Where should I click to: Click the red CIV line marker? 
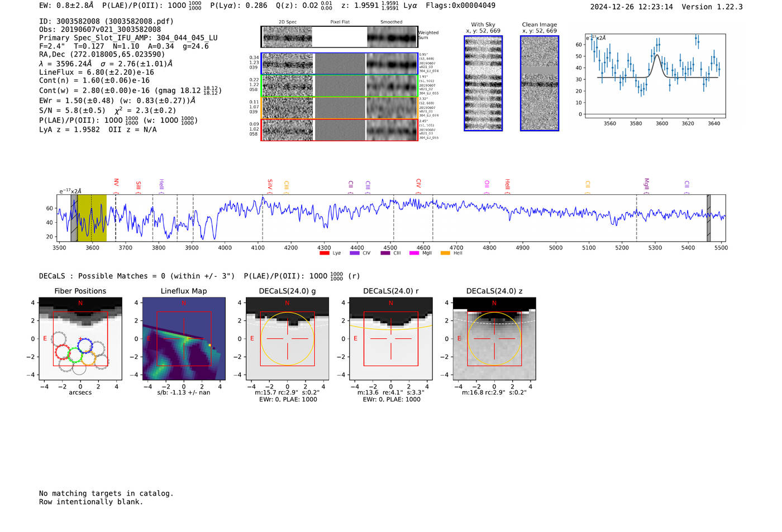coord(418,184)
